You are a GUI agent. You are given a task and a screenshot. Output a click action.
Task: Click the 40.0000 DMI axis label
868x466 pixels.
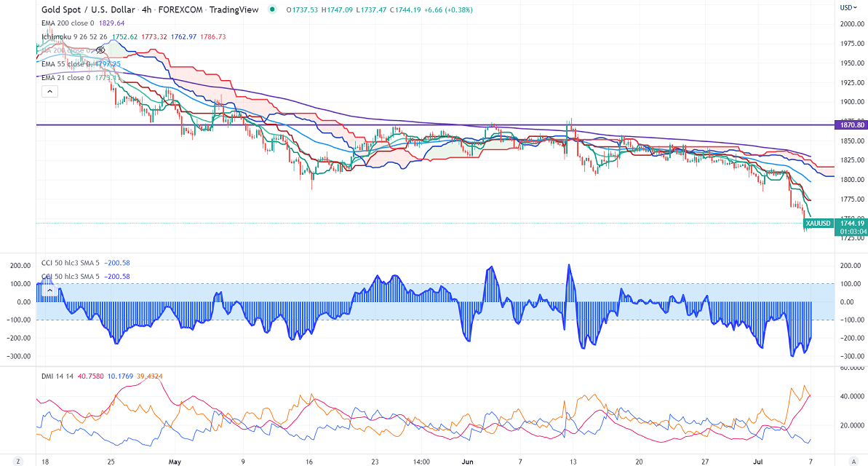point(852,396)
